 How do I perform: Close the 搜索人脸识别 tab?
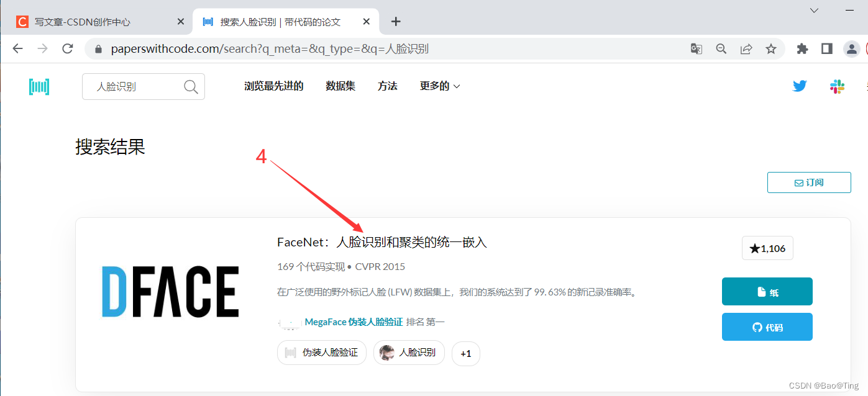point(367,22)
